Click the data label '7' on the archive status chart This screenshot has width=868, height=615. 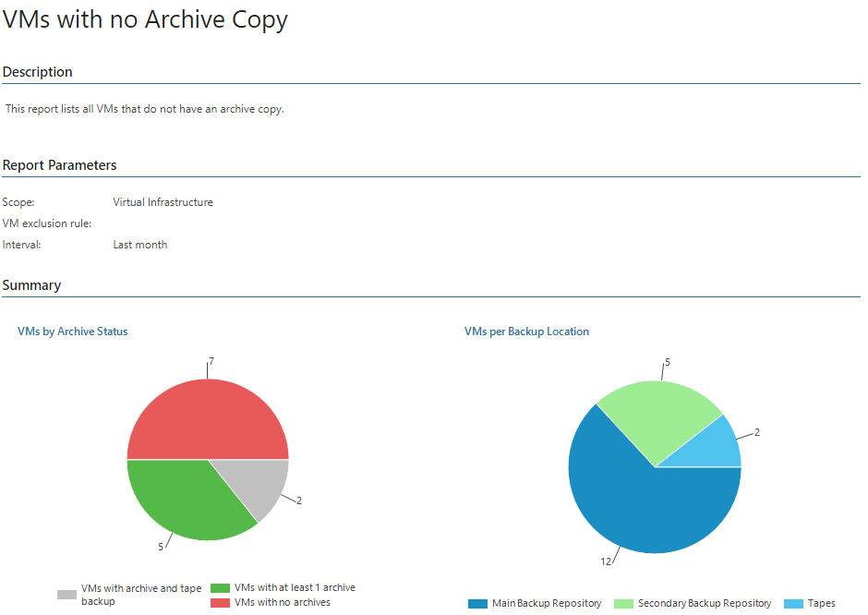[x=211, y=361]
